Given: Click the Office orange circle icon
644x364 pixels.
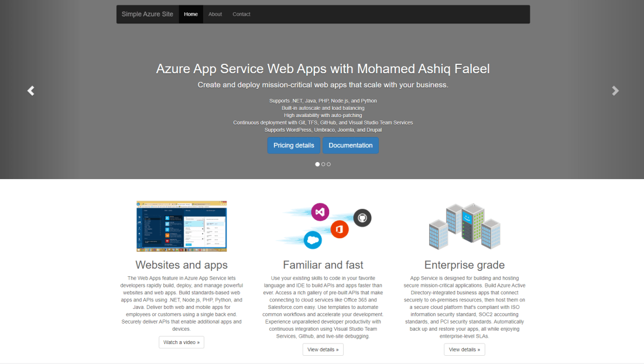Looking at the screenshot, I should point(340,229).
